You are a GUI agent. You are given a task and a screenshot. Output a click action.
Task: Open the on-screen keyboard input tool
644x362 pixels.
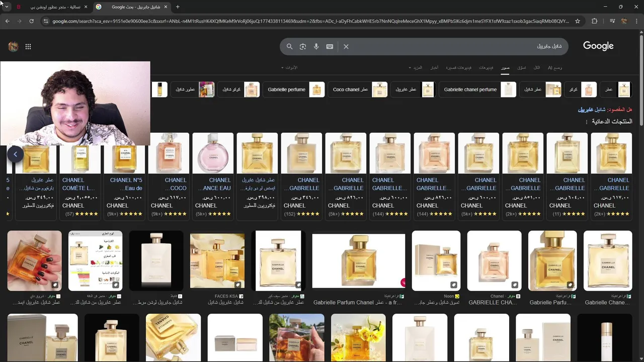pyautogui.click(x=330, y=46)
